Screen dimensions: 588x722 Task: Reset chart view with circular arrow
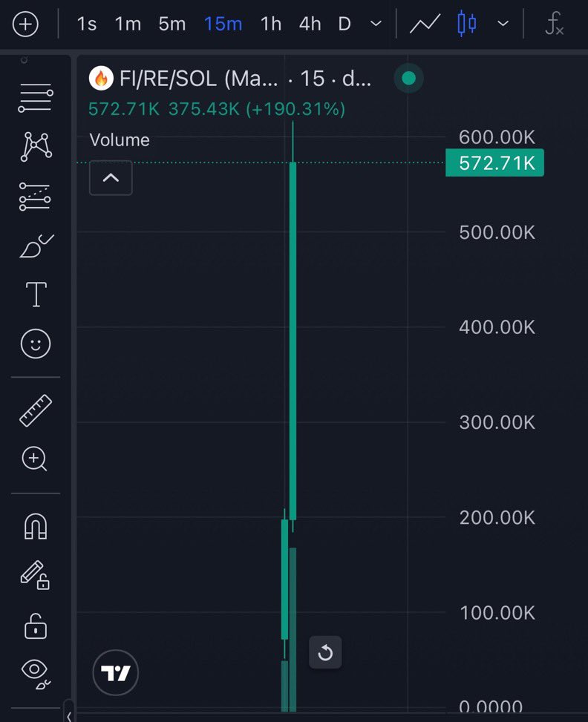coord(325,652)
